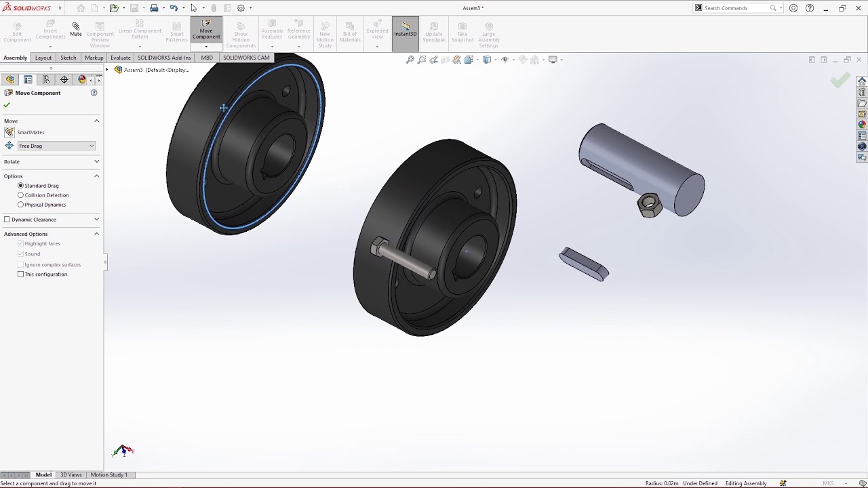Viewport: 868px width, 488px height.
Task: Open the DimXpertManager crosshair tab icon
Action: (64, 79)
